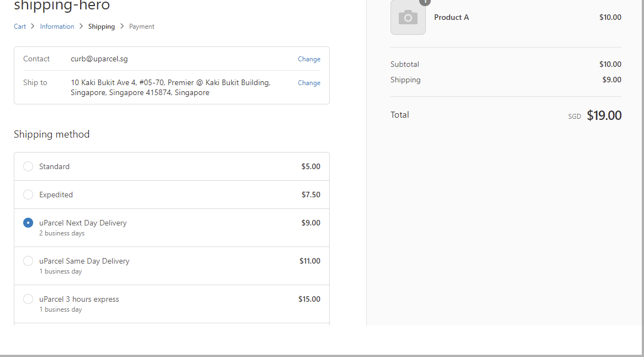Click the Shipping cost value $9.00
This screenshot has width=644, height=357.
(x=612, y=80)
